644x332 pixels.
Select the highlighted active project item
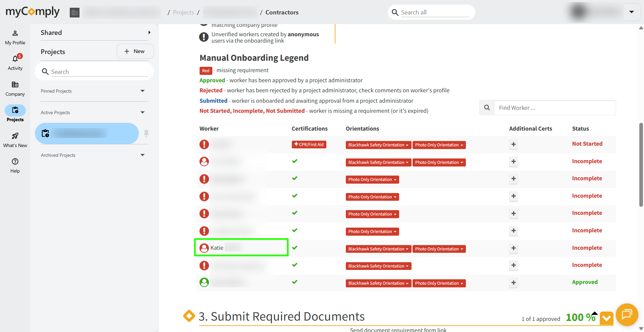point(87,134)
